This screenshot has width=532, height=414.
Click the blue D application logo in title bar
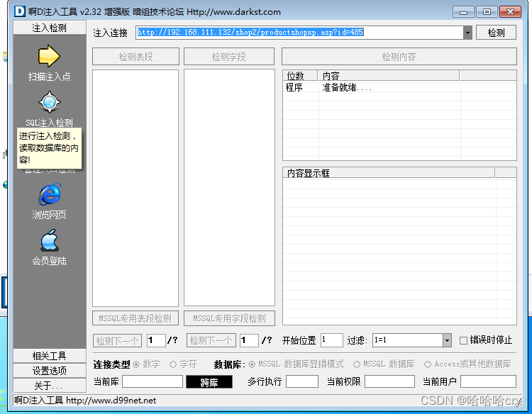pyautogui.click(x=20, y=11)
